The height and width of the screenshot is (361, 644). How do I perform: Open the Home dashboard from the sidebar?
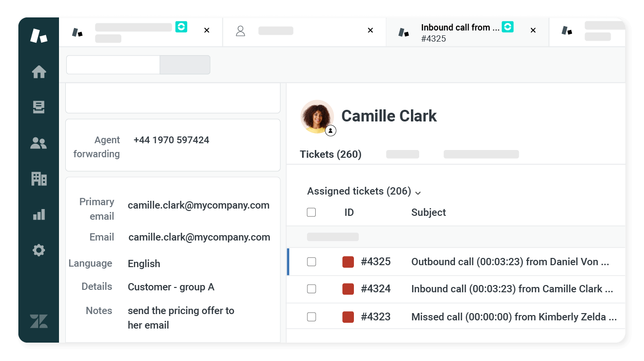(x=38, y=72)
